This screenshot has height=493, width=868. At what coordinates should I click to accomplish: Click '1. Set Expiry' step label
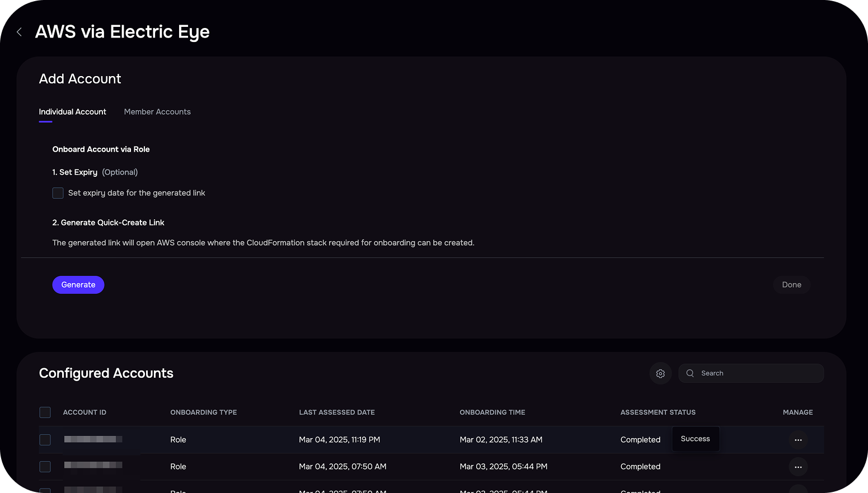coord(74,172)
